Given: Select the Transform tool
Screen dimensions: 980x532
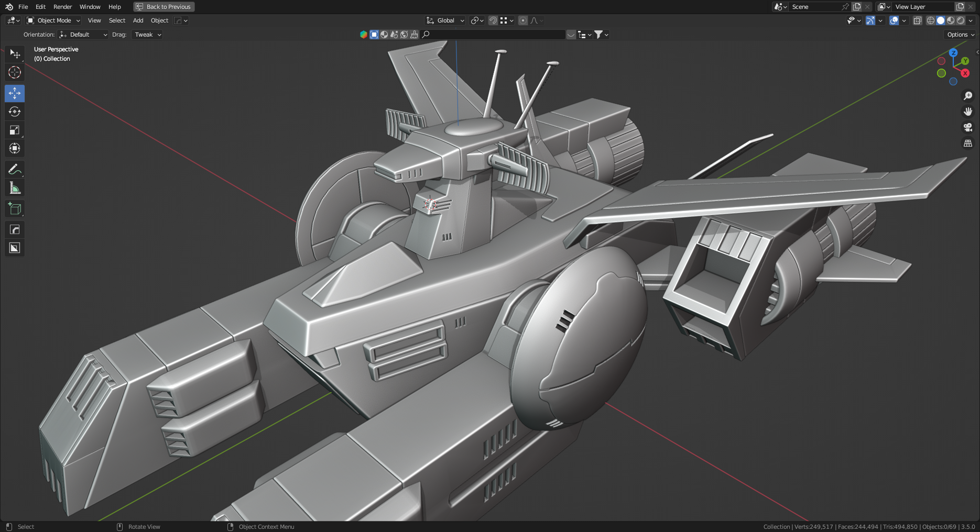Looking at the screenshot, I should (x=15, y=148).
